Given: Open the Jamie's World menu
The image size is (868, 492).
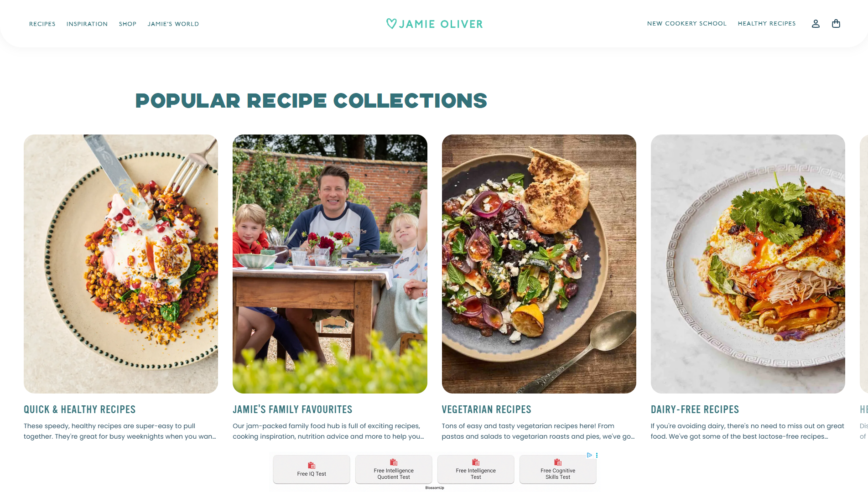Looking at the screenshot, I should (x=173, y=24).
